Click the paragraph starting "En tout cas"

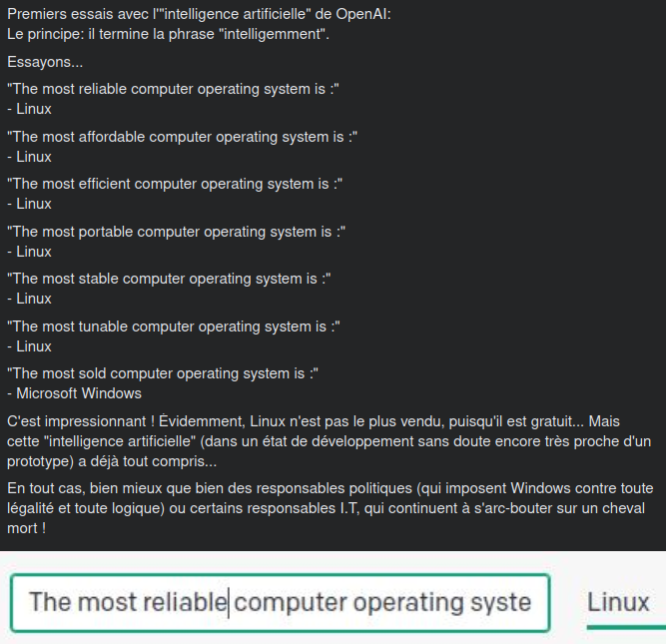click(x=328, y=507)
